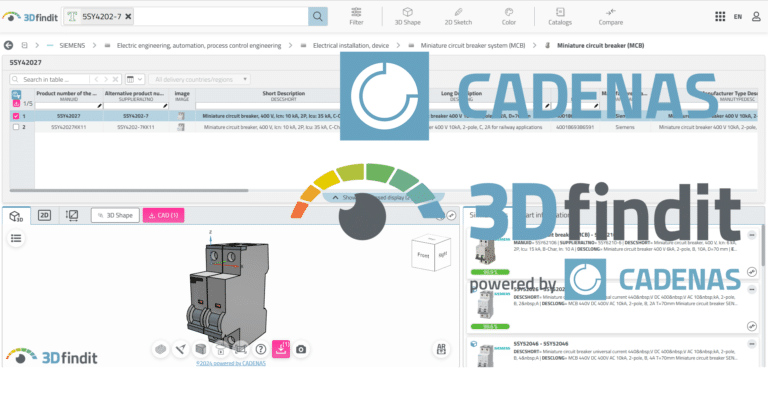Viewport: 768px width, 412px height.
Task: Click the pencil icon in SUPPLIERALTNO filter
Action: (165, 106)
